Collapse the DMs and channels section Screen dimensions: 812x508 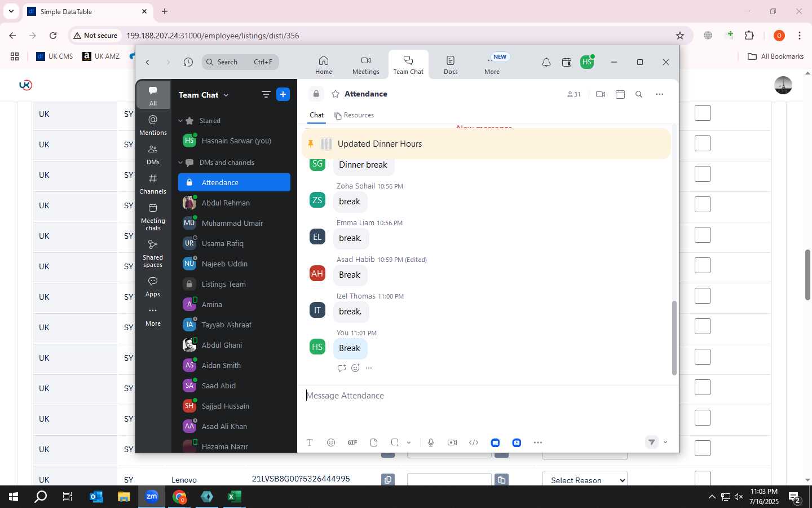(x=180, y=163)
